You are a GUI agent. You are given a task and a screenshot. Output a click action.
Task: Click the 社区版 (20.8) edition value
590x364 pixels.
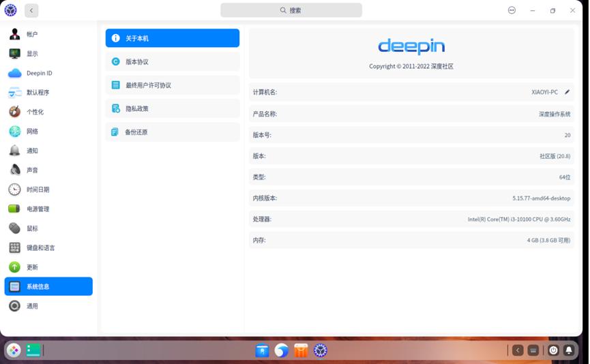pos(555,156)
